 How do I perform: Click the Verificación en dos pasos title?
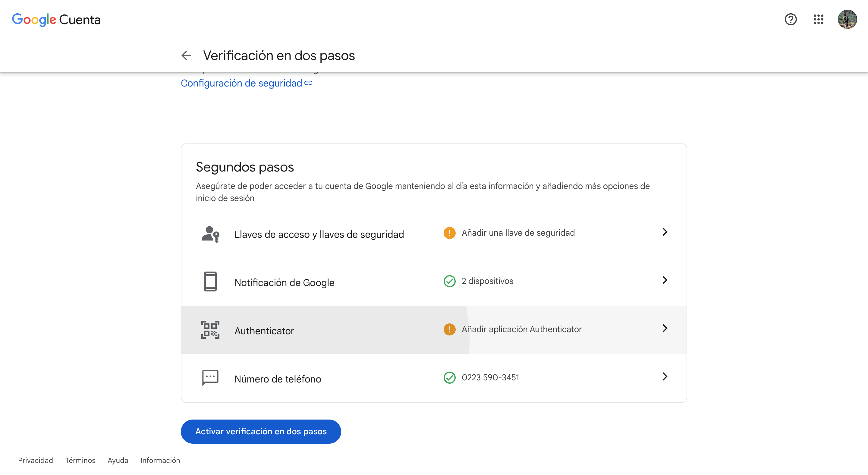279,55
